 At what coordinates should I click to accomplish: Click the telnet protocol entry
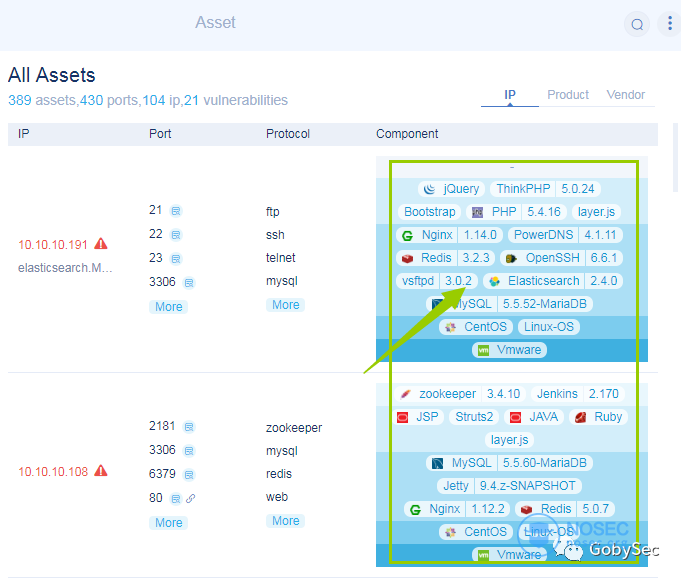(281, 258)
